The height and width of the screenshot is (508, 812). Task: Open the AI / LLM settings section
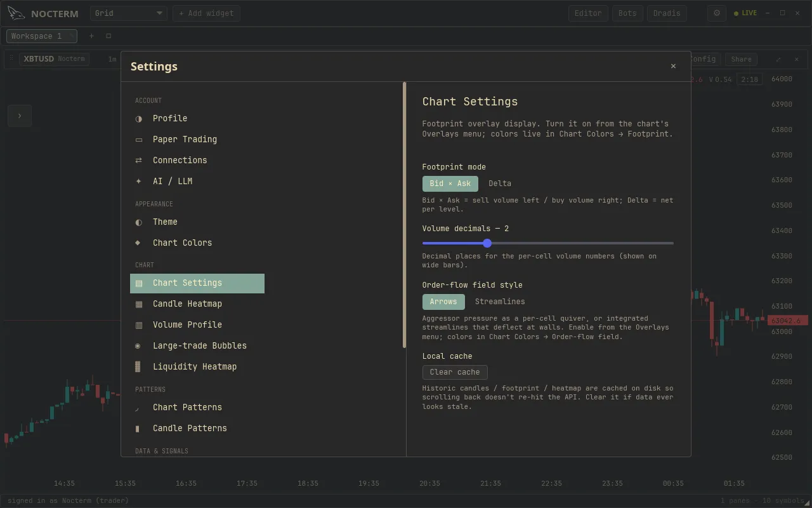[x=197, y=182]
